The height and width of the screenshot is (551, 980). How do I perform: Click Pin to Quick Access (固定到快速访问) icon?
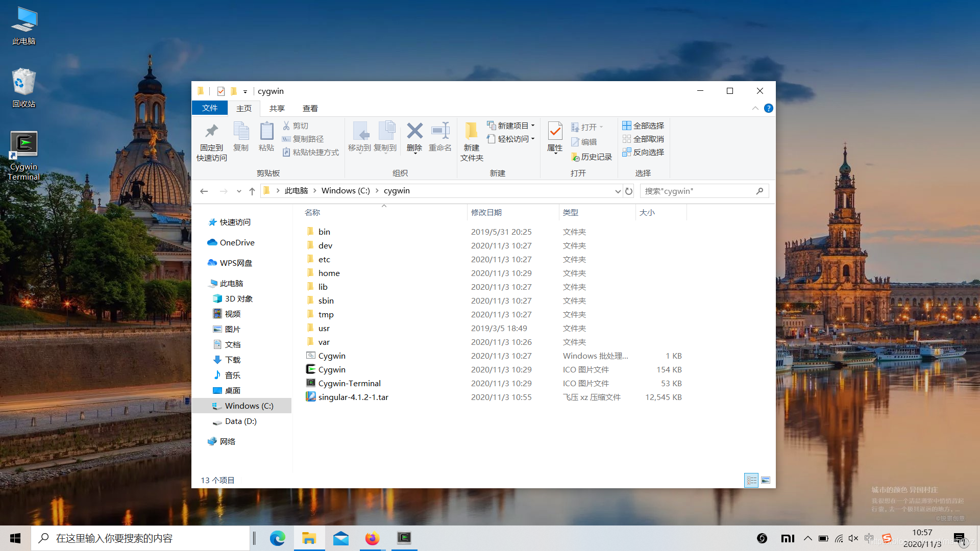tap(211, 132)
